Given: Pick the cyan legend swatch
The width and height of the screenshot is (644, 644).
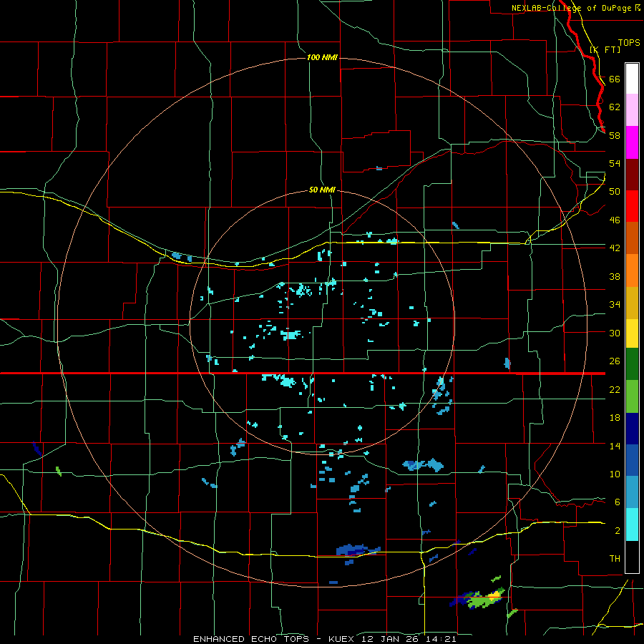Looking at the screenshot, I should click(632, 525).
